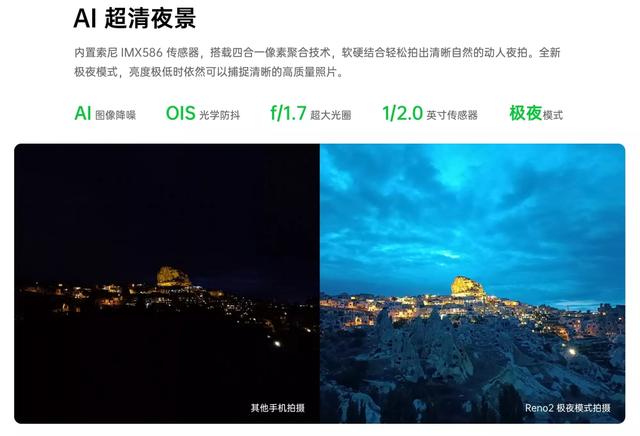Click the AI 超清夜景 heading
The image size is (640, 436).
click(x=135, y=18)
